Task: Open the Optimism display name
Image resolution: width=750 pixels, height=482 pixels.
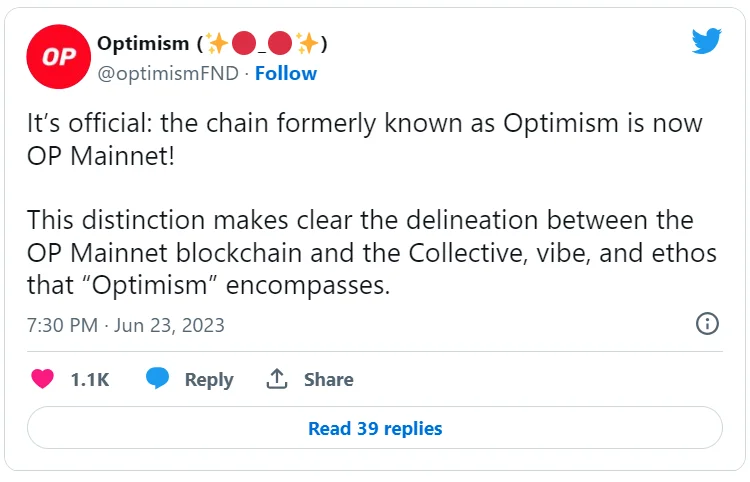Action: 143,44
